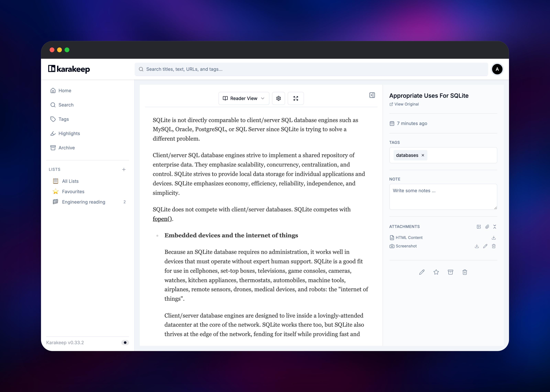Download the HTML Content attachment
Screen dimensions: 550x392
pyautogui.click(x=494, y=238)
